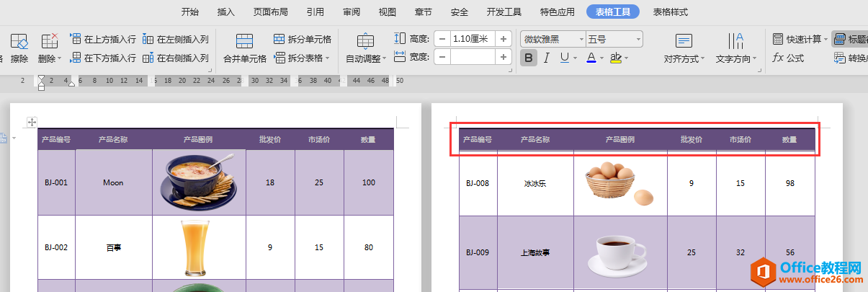The image size is (868, 292).
Task: Open the font size 五号 dropdown
Action: click(638, 39)
